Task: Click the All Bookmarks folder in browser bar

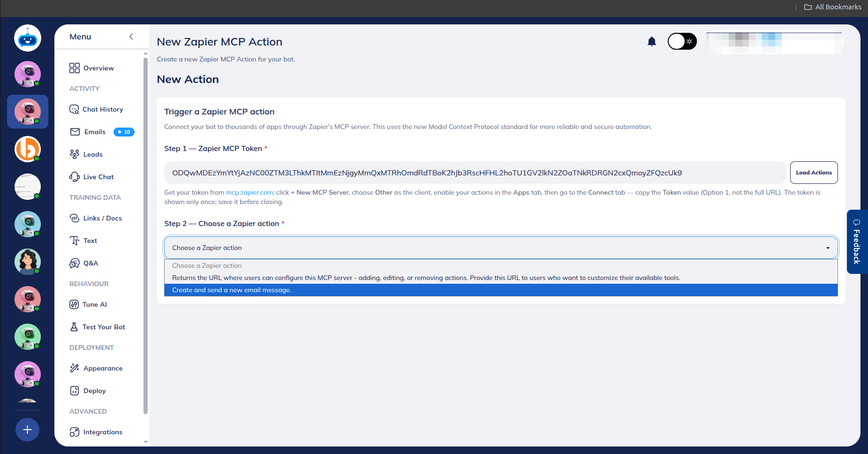Action: click(x=832, y=7)
